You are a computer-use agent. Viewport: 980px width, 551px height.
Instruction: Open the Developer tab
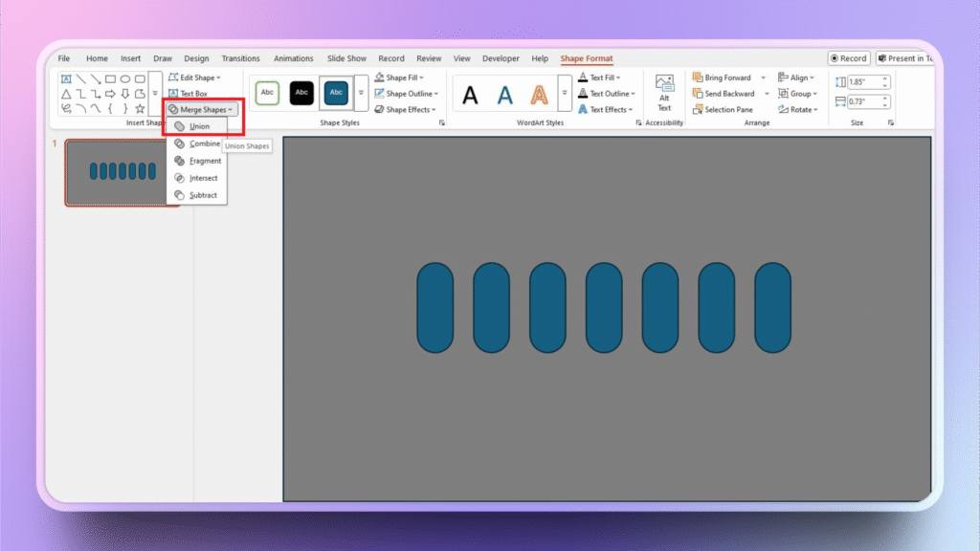click(x=501, y=58)
